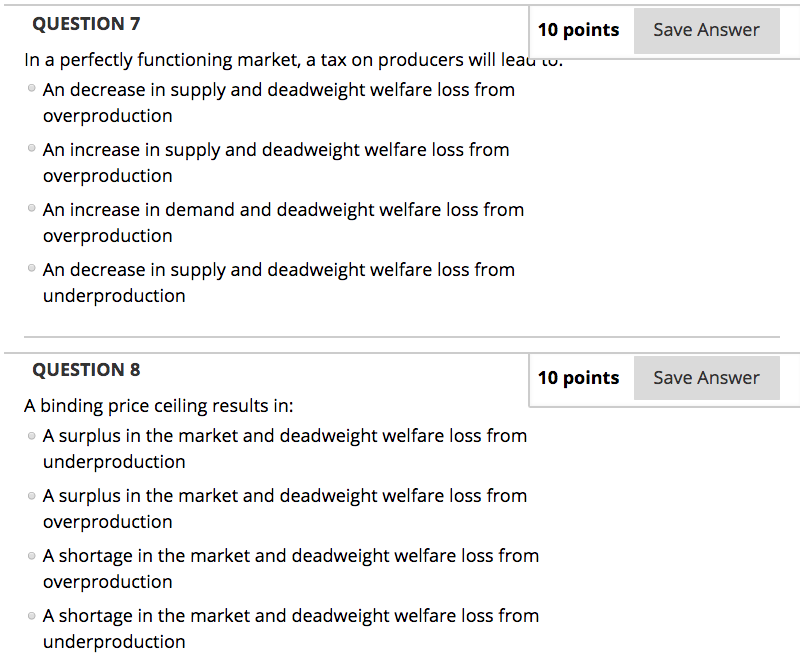This screenshot has width=810, height=670.
Task: Click the radio circle beside the last Question 8 answer
Action: click(30, 616)
